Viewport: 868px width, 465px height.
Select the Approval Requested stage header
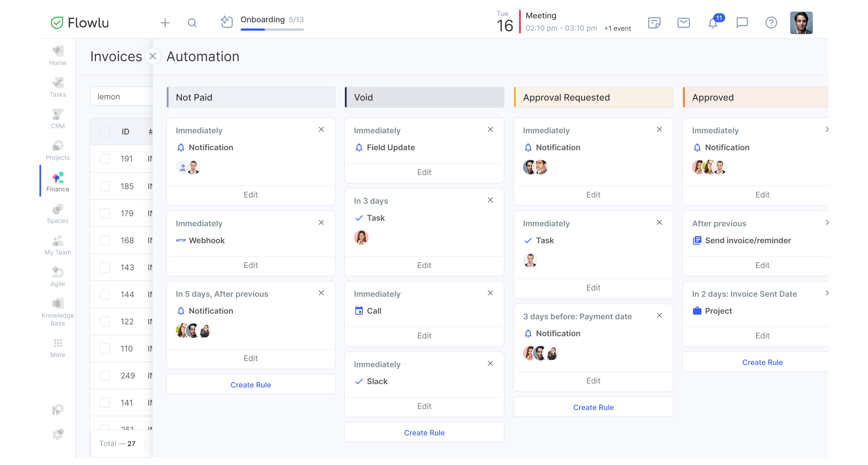click(x=594, y=98)
